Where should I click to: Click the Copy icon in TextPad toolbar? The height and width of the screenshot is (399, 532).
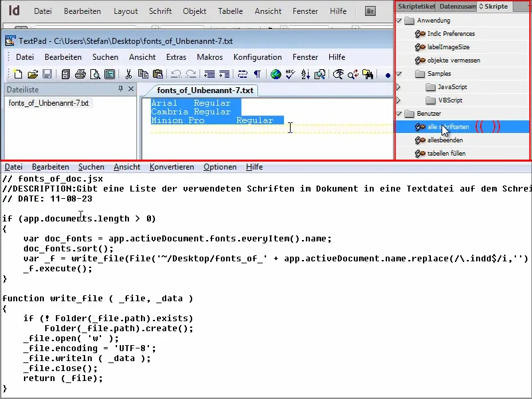(143, 74)
